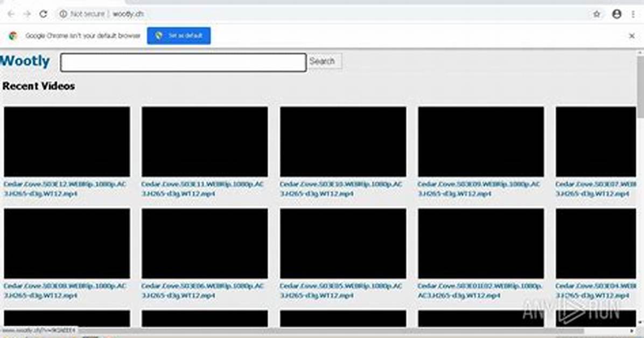Reload the wootly.ch page
The image size is (644, 338).
tap(43, 14)
